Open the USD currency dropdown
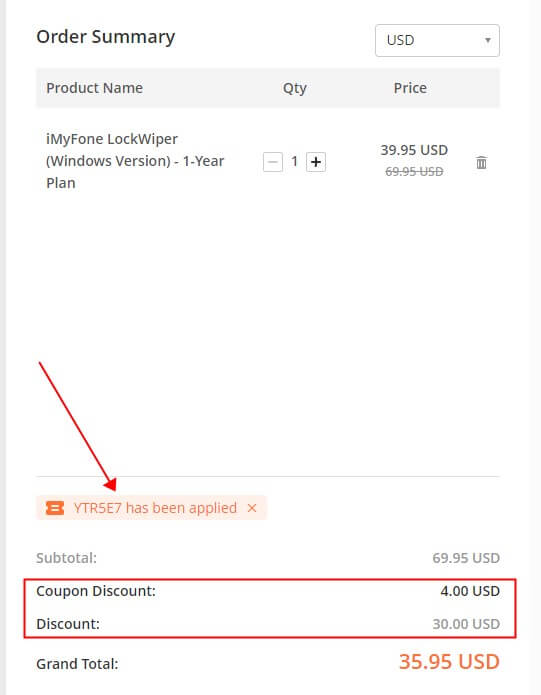This screenshot has height=695, width=541. [437, 40]
